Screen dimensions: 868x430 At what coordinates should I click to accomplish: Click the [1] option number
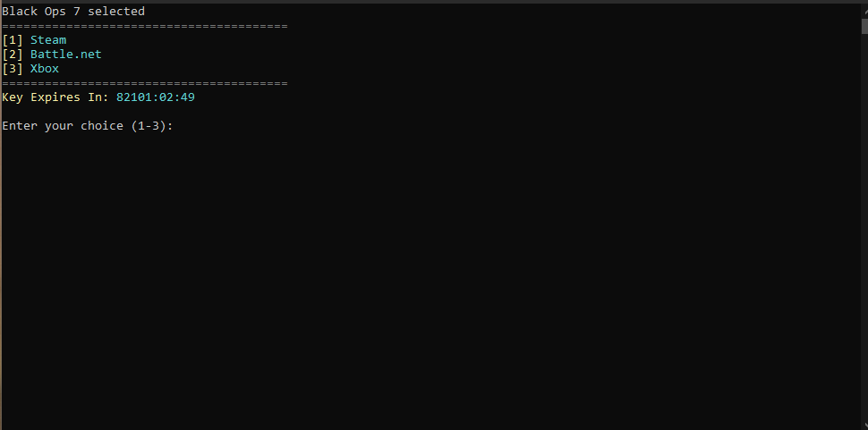[x=13, y=40]
